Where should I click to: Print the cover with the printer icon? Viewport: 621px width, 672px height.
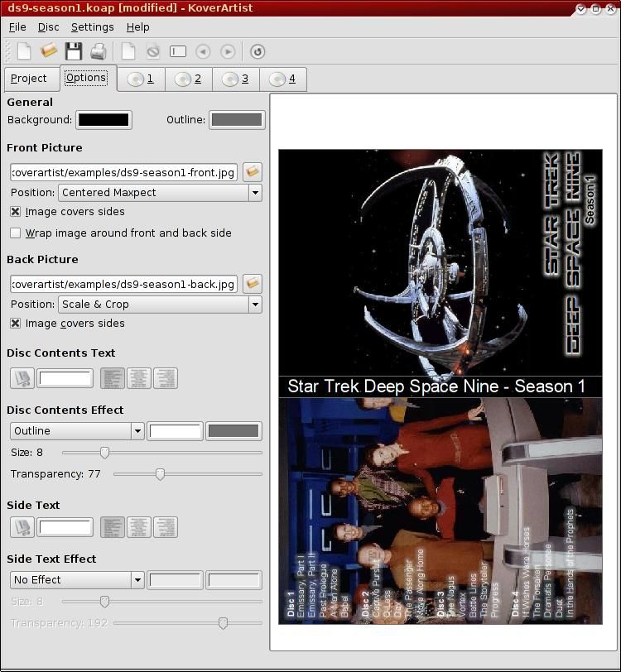[x=99, y=52]
